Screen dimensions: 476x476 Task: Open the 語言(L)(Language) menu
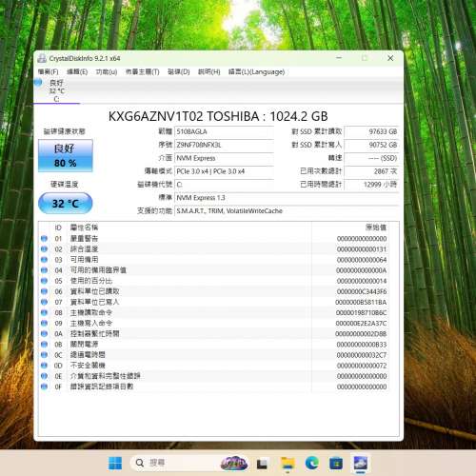tap(256, 72)
